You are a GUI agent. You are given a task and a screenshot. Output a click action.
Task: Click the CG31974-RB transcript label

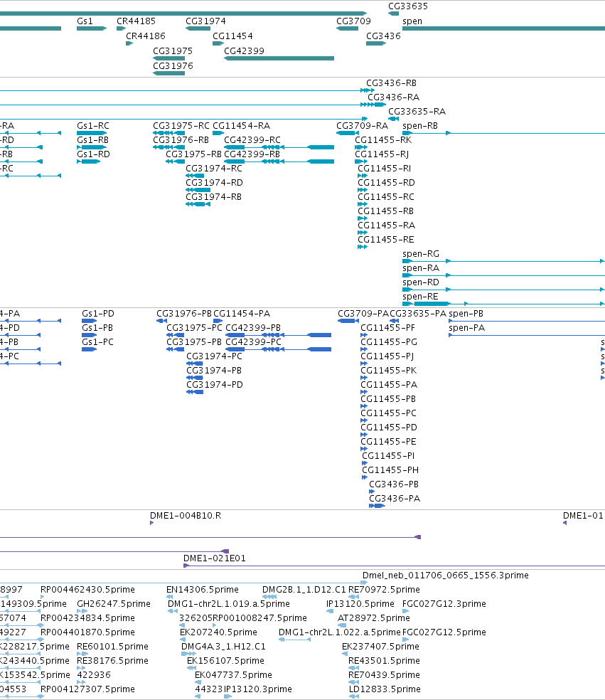213,197
